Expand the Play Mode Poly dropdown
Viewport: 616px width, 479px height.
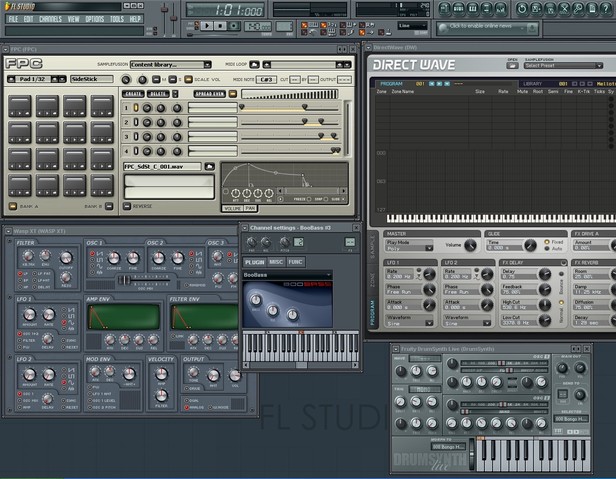coord(411,246)
